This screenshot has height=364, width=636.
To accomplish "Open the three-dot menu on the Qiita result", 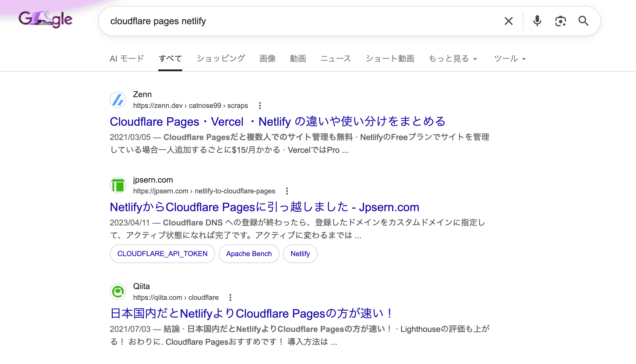I will [x=231, y=297].
